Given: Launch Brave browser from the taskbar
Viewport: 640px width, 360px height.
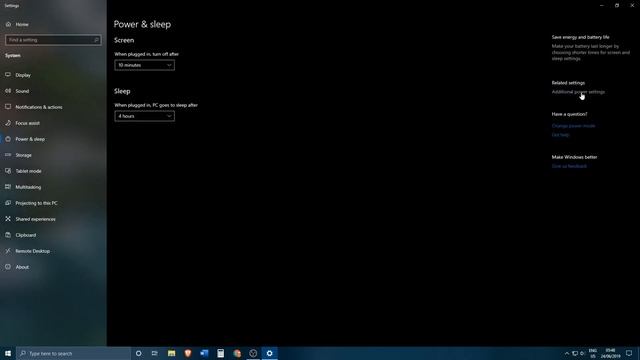Looking at the screenshot, I should click(188, 353).
